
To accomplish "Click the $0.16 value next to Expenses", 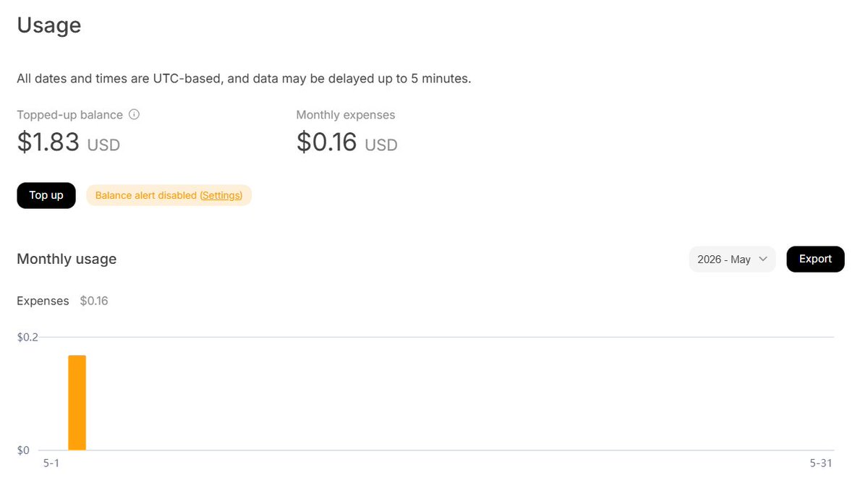I will point(94,301).
